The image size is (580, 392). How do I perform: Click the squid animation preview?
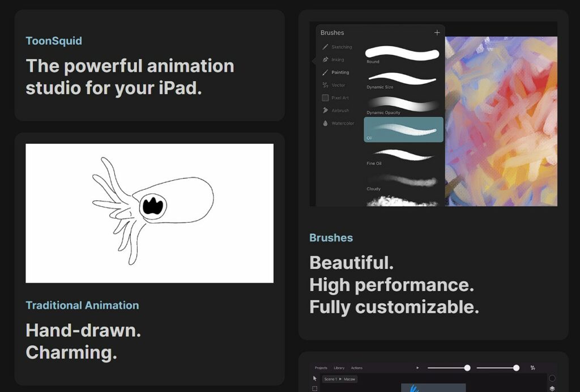[x=150, y=214]
